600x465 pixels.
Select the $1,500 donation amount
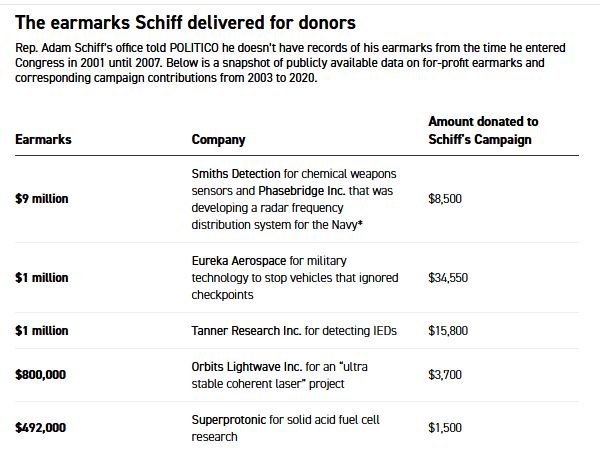click(x=445, y=428)
